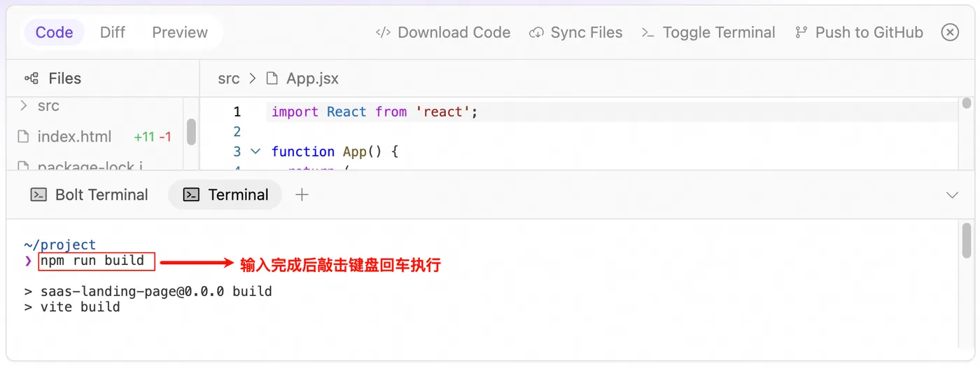Screen dimensions: 980x368
Task: Open the Bolt Terminal tab
Action: pos(101,195)
